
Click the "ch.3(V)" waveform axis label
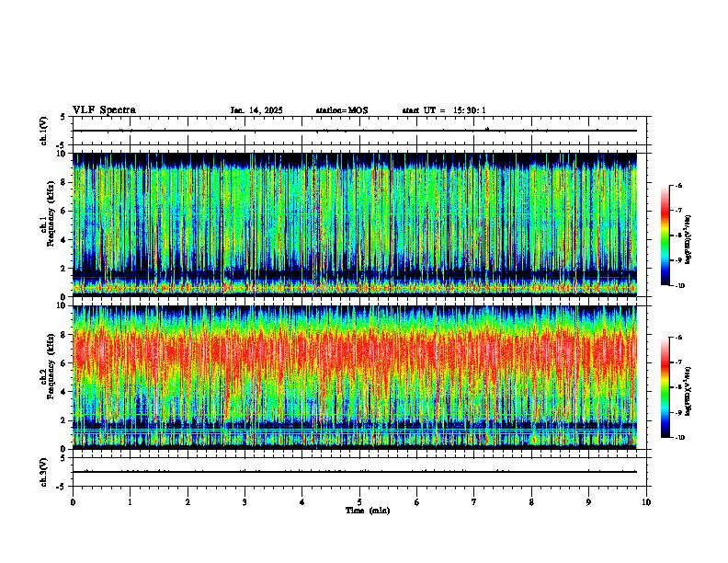(43, 472)
